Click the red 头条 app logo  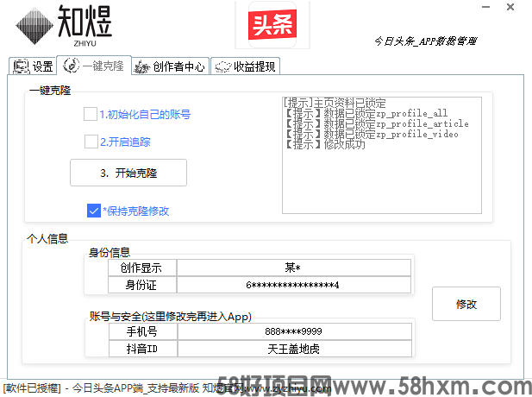[x=272, y=25]
